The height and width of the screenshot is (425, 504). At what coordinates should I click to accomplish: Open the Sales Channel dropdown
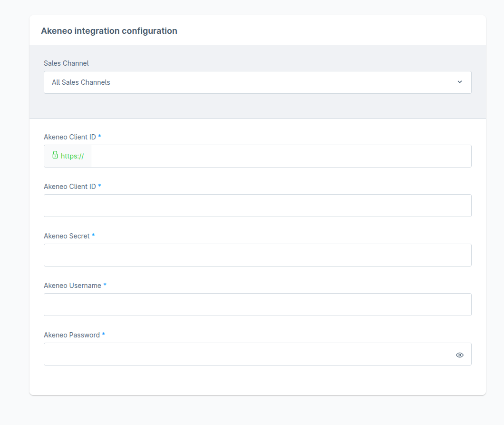tap(257, 82)
